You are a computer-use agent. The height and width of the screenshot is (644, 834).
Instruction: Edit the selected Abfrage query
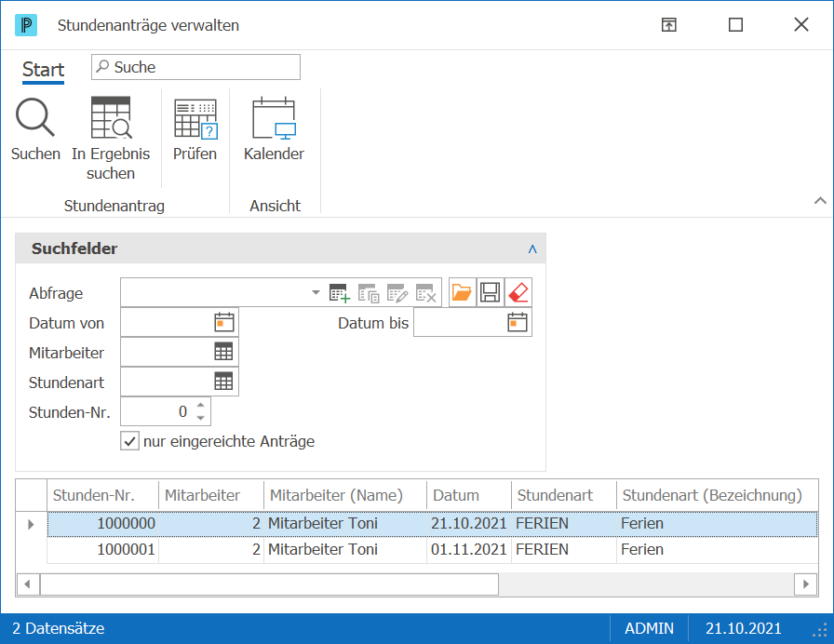click(397, 293)
